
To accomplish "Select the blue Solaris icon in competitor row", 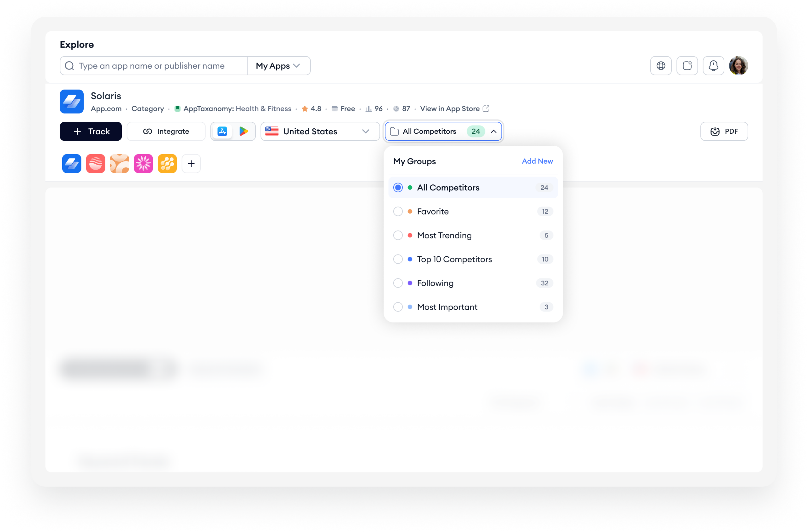I will (72, 164).
